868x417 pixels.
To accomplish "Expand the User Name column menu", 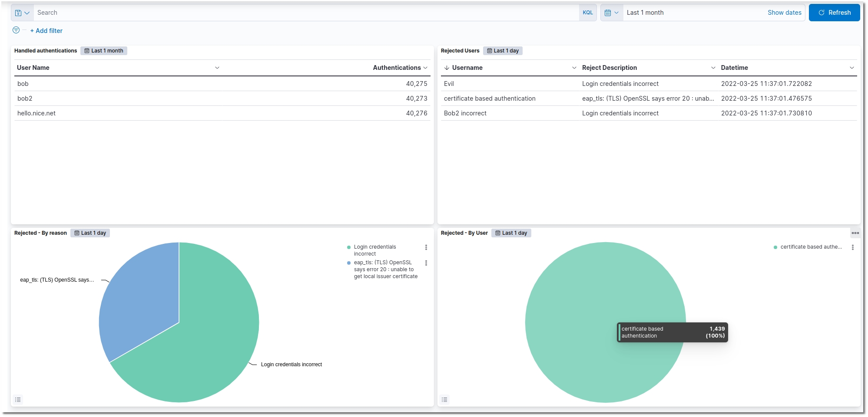I will 217,68.
